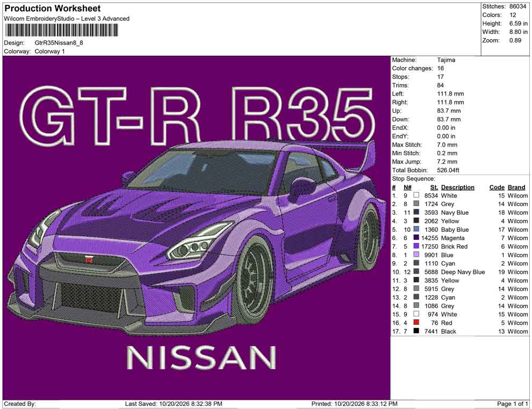Click the Wilcom EmbroideryStudio subtitle
The height and width of the screenshot is (409, 532).
(67, 19)
